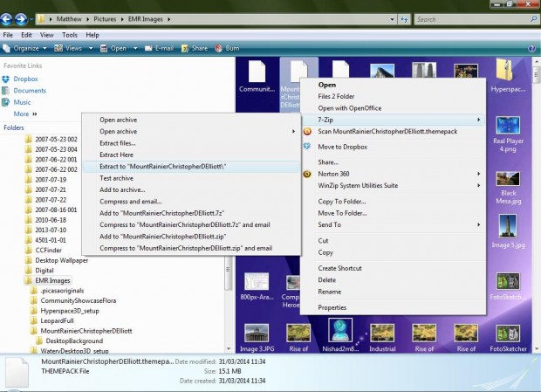The width and height of the screenshot is (541, 392).
Task: Open the Organize dropdown
Action: coord(24,48)
